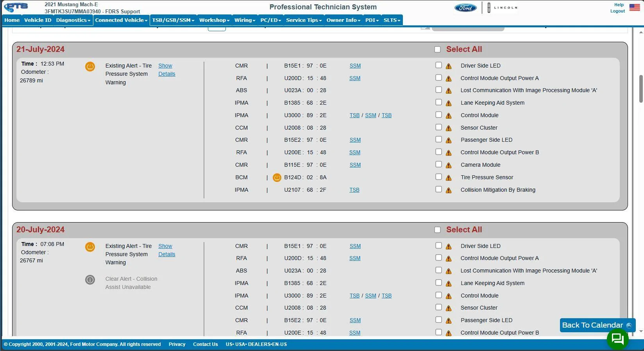Viewport: 644px width, 351px height.
Task: Open the Contact Us footer link
Action: (x=206, y=344)
